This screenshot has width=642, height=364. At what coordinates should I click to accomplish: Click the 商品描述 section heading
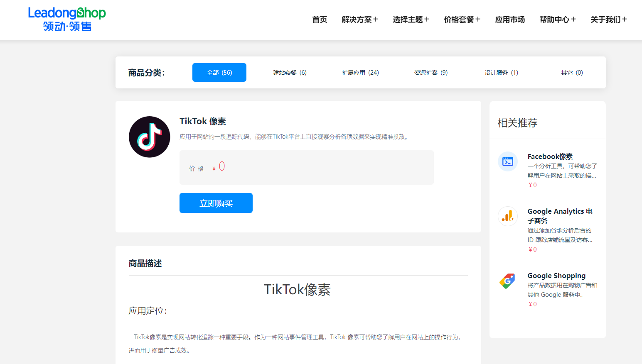point(145,264)
